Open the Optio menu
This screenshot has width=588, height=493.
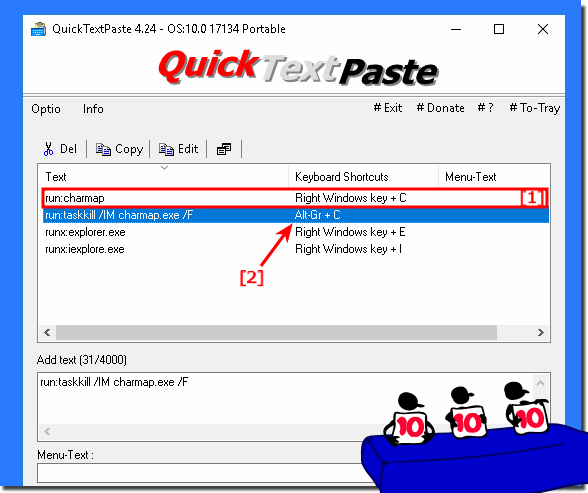[x=46, y=109]
